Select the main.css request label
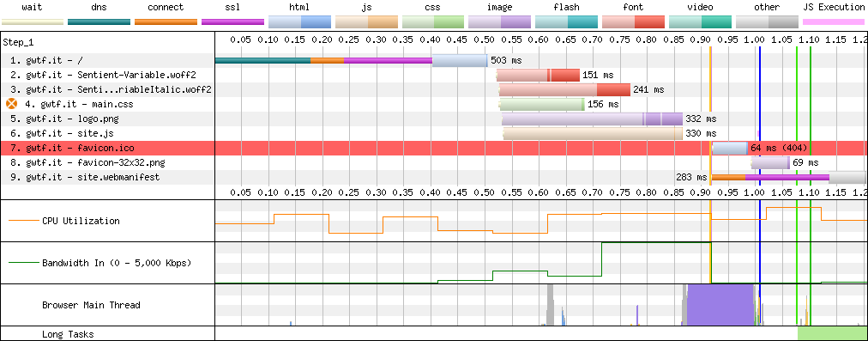 [x=80, y=104]
